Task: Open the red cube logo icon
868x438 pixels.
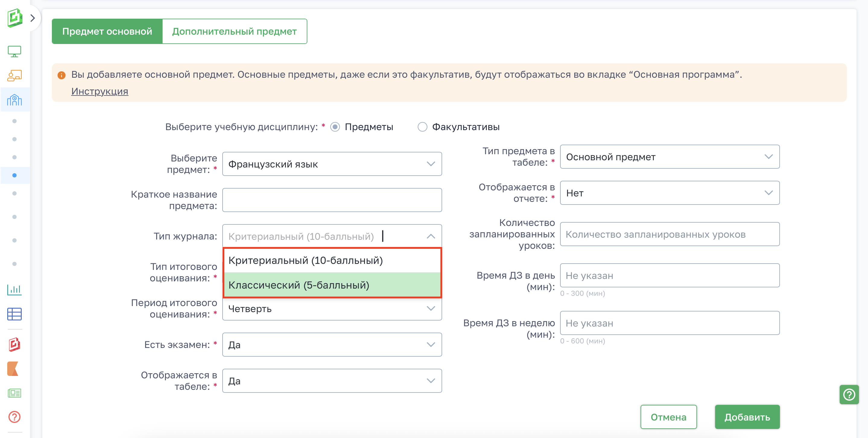Action: click(x=14, y=344)
